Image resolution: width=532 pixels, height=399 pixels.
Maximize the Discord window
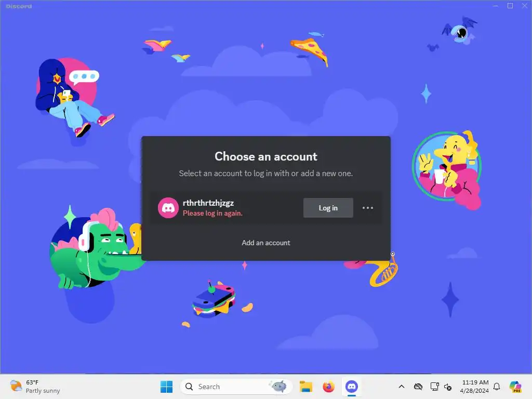(x=510, y=6)
